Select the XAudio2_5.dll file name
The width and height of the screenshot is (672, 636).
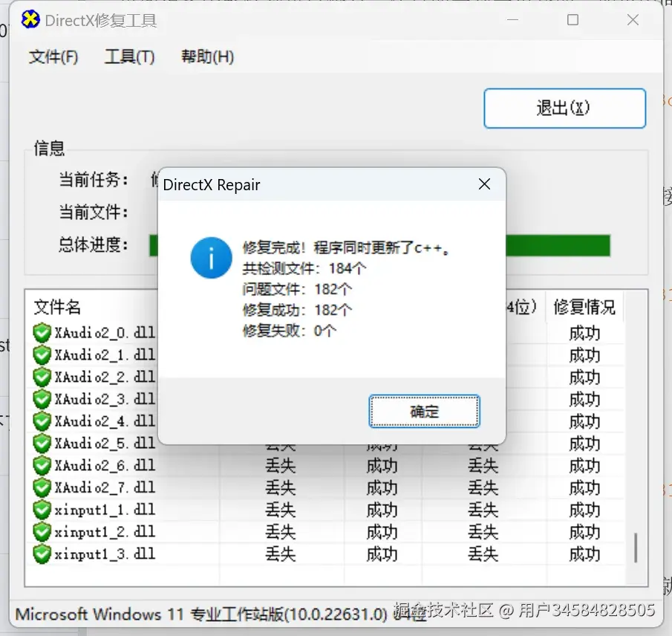105,444
